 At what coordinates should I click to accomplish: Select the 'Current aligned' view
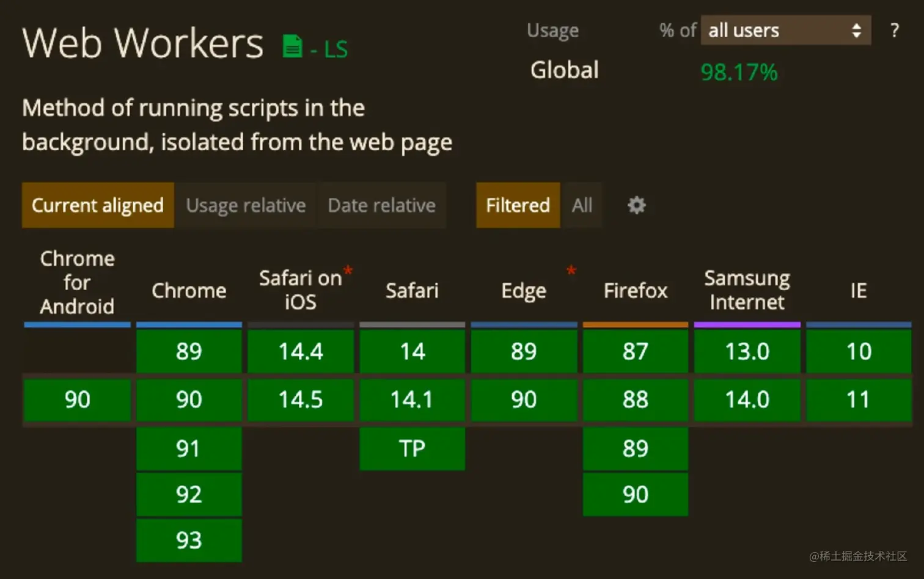click(x=97, y=205)
